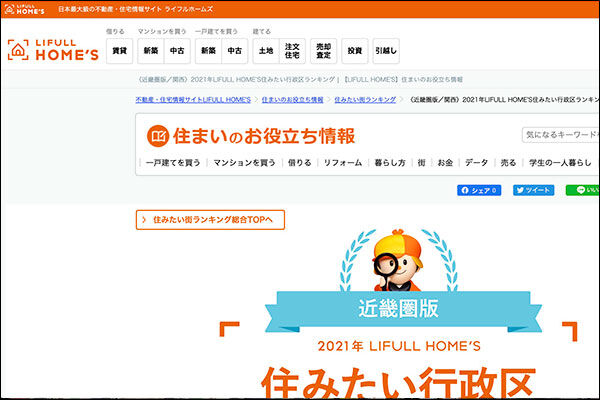Open データ category tab

pos(476,163)
